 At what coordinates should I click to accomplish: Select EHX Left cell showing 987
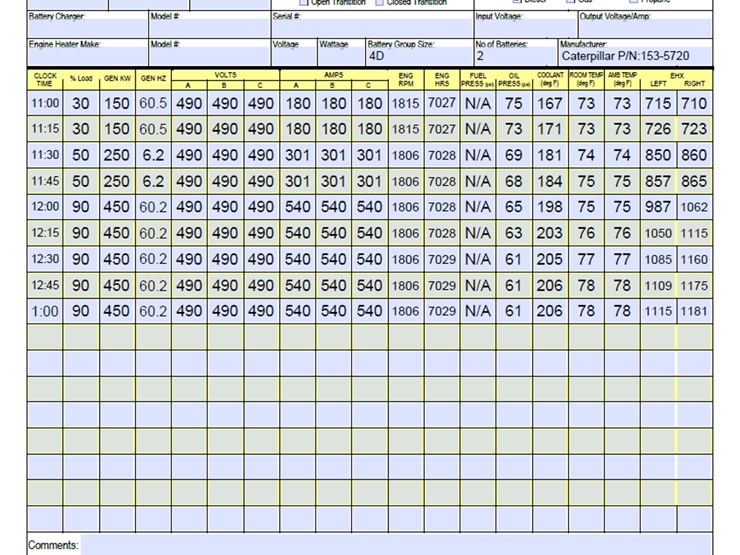tap(658, 207)
